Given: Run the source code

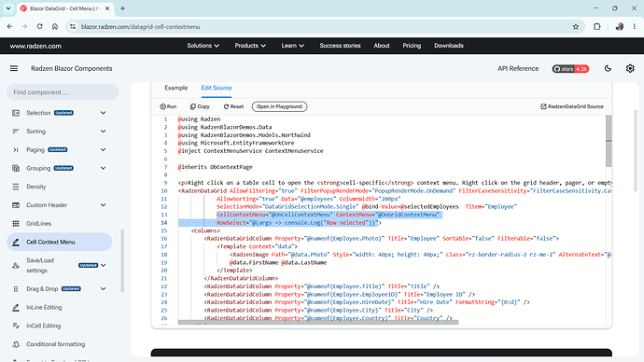Looking at the screenshot, I should coord(168,106).
